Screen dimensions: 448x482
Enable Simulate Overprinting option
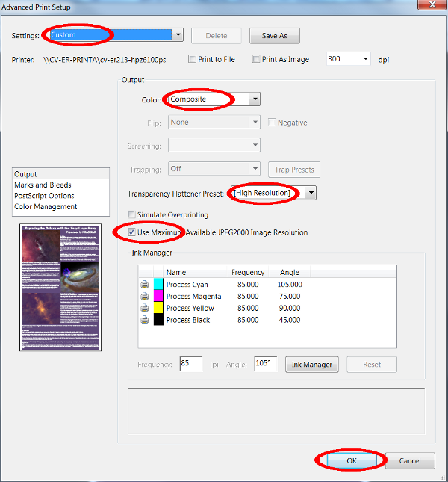132,214
